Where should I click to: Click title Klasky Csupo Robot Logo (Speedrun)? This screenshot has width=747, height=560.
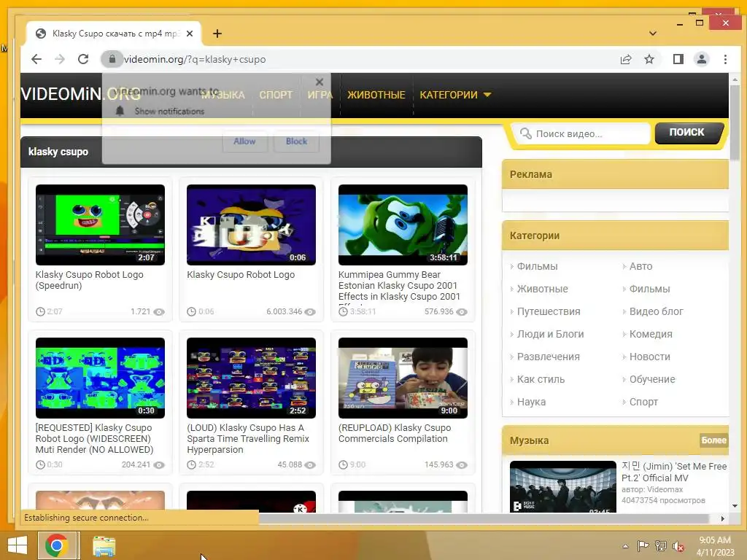pos(90,280)
